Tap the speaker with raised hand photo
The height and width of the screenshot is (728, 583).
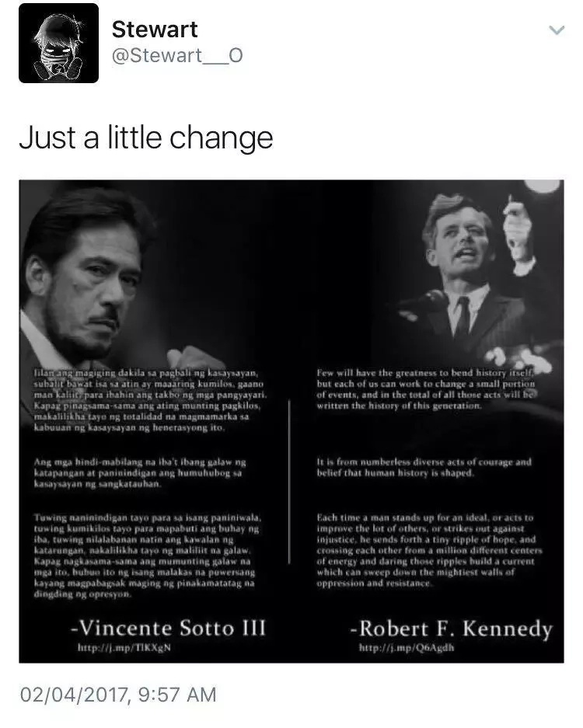coord(474,279)
